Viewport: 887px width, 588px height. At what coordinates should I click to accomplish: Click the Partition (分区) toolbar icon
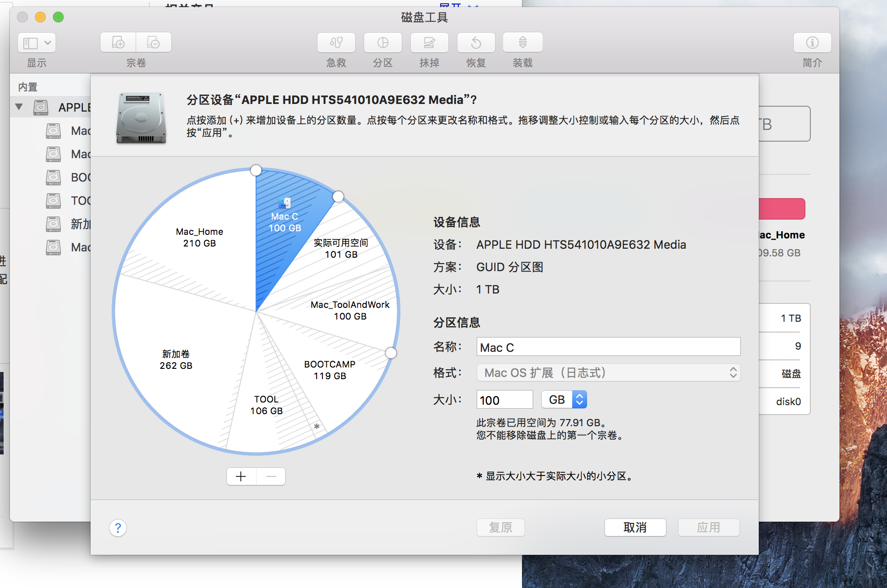[x=383, y=43]
